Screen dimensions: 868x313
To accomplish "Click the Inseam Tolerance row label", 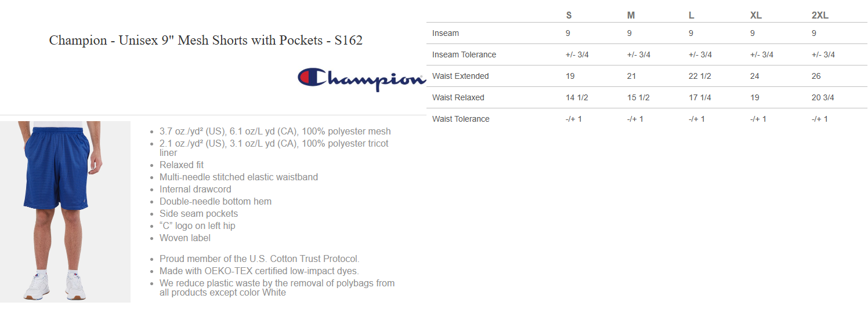I will pyautogui.click(x=464, y=55).
